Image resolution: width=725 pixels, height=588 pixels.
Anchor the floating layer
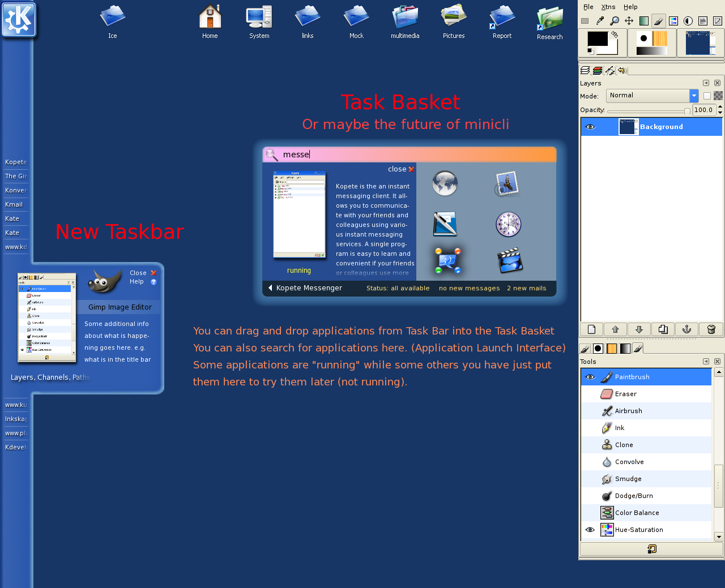pyautogui.click(x=687, y=329)
